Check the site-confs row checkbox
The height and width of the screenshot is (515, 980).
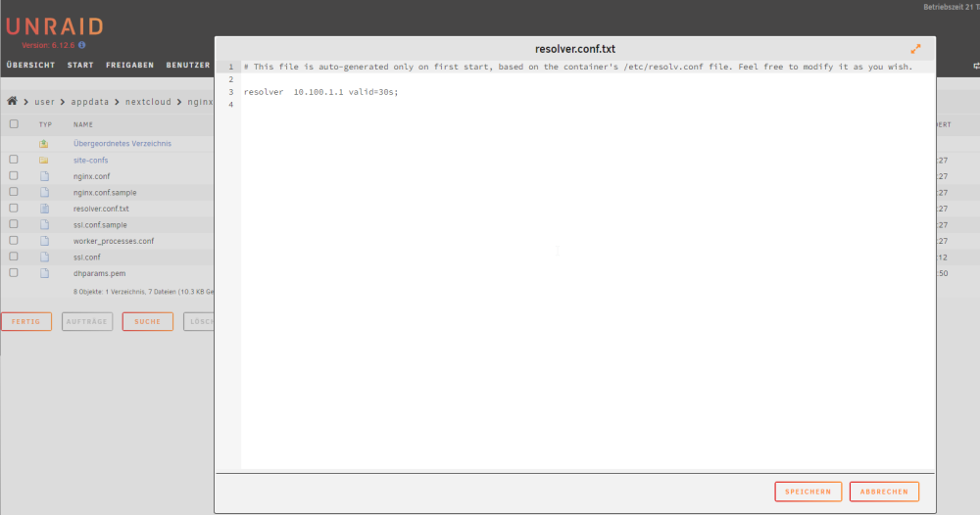(14, 160)
